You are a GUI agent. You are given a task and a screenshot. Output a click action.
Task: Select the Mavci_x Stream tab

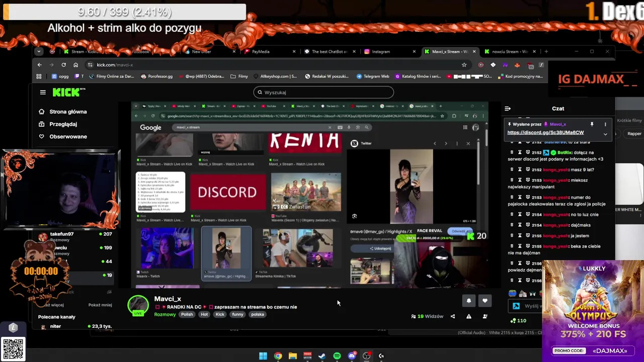pos(450,51)
